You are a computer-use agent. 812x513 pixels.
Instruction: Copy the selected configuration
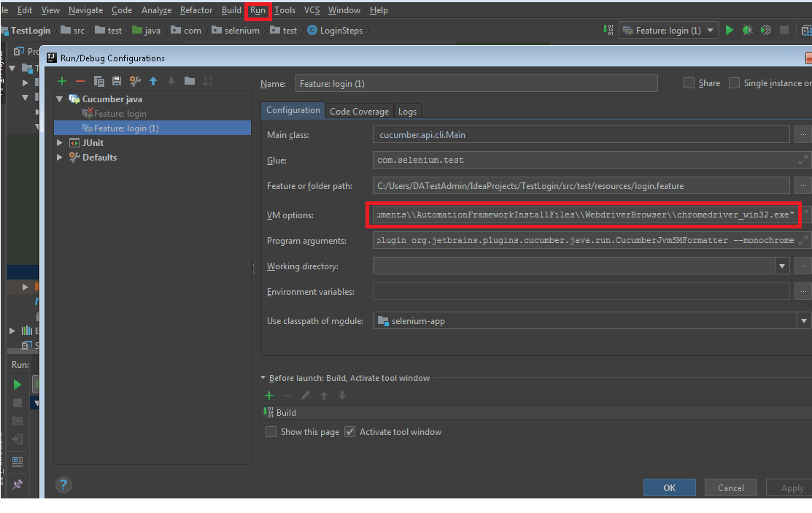click(x=98, y=81)
